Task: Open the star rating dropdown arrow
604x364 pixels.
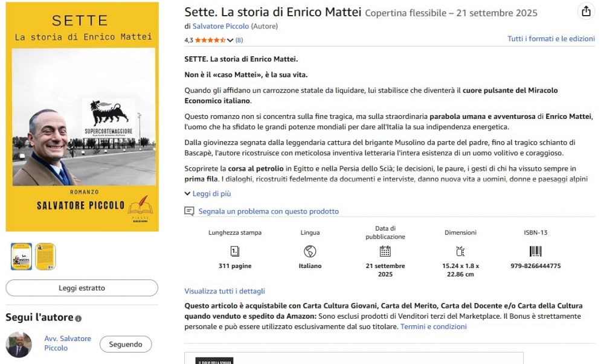Action: tap(230, 40)
